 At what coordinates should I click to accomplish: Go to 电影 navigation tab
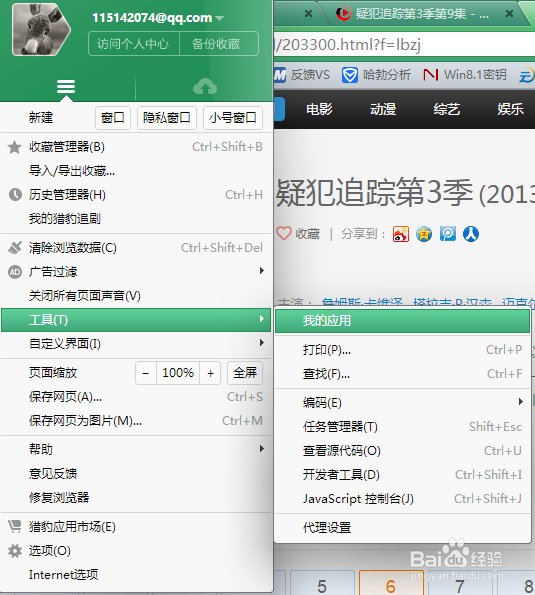click(x=319, y=109)
